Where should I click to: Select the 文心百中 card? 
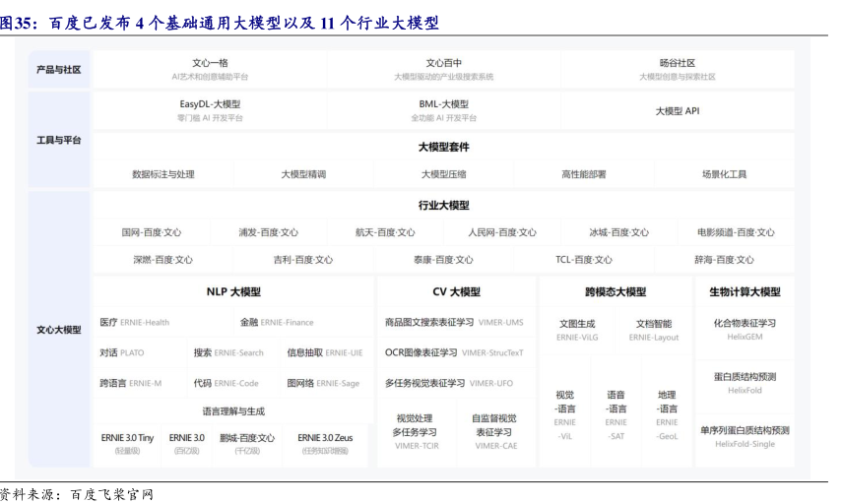coord(443,69)
